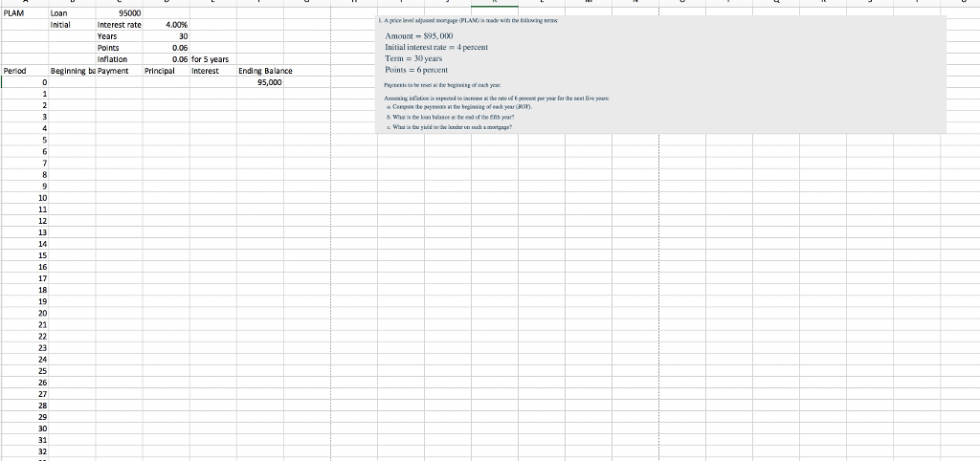Select the PLAM title cell

coord(25,12)
